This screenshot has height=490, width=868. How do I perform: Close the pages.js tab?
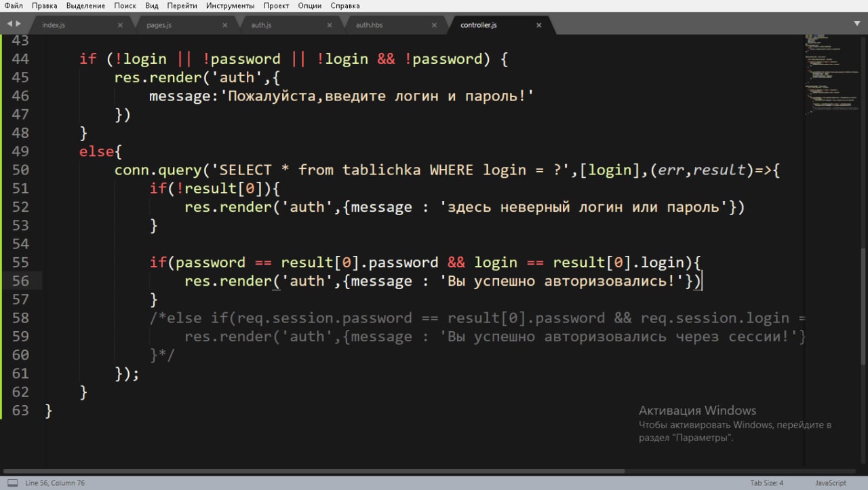tap(224, 25)
